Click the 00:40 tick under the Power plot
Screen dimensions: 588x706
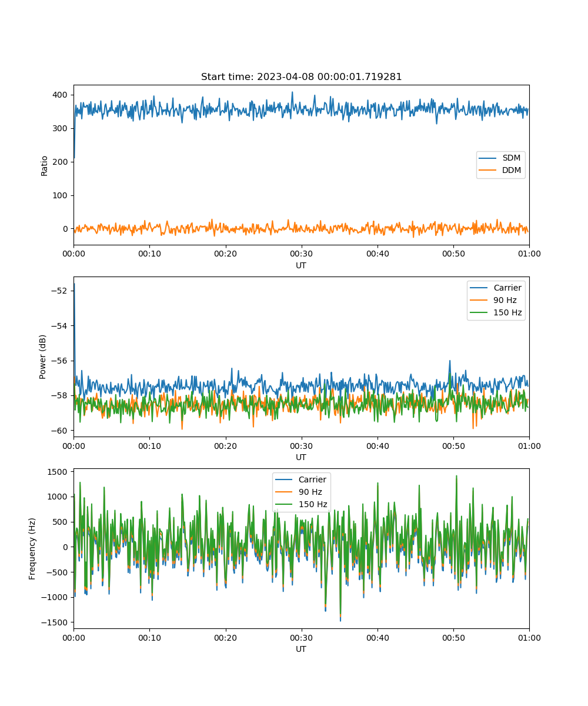coord(377,445)
